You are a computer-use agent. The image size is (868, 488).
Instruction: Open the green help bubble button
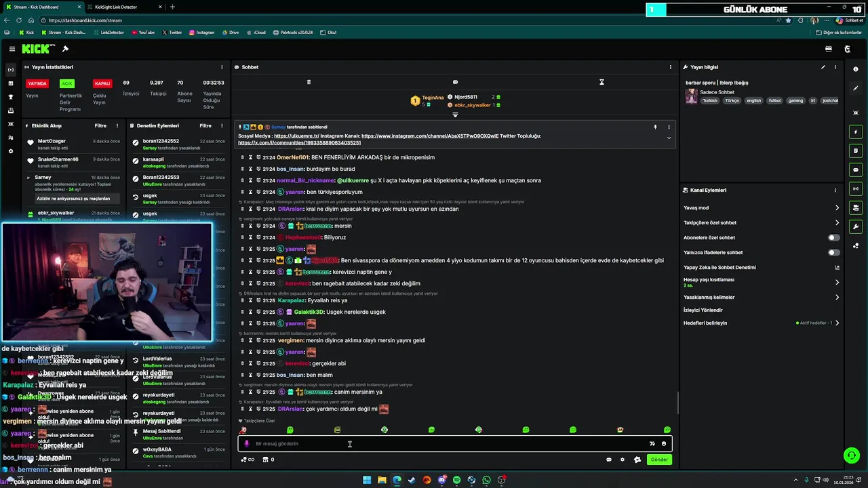coord(851,455)
